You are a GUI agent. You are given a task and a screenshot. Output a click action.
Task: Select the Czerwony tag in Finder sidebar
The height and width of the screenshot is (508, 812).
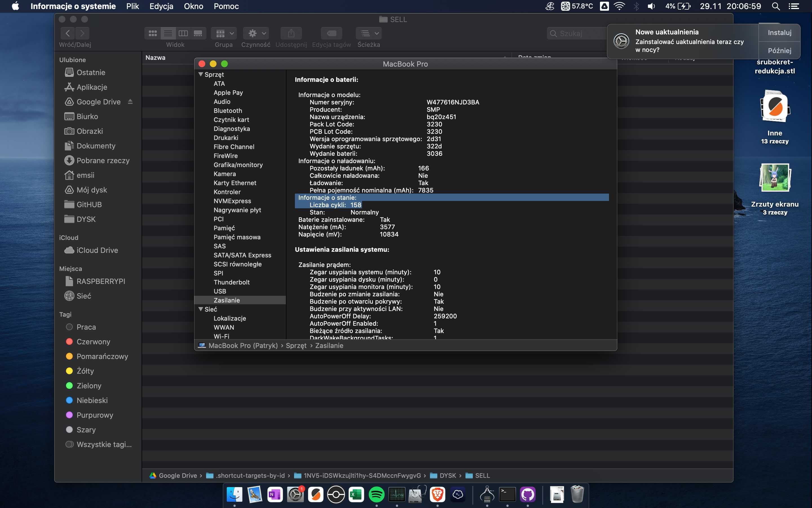98,342
